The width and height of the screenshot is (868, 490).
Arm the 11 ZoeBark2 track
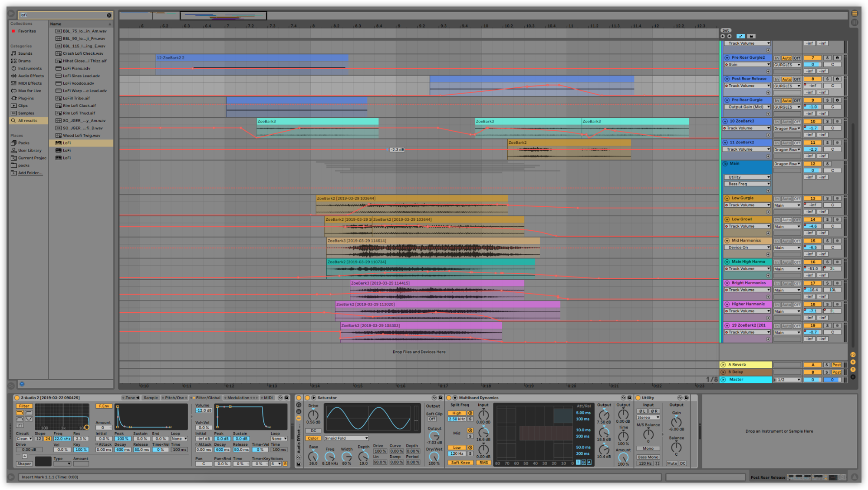click(837, 142)
